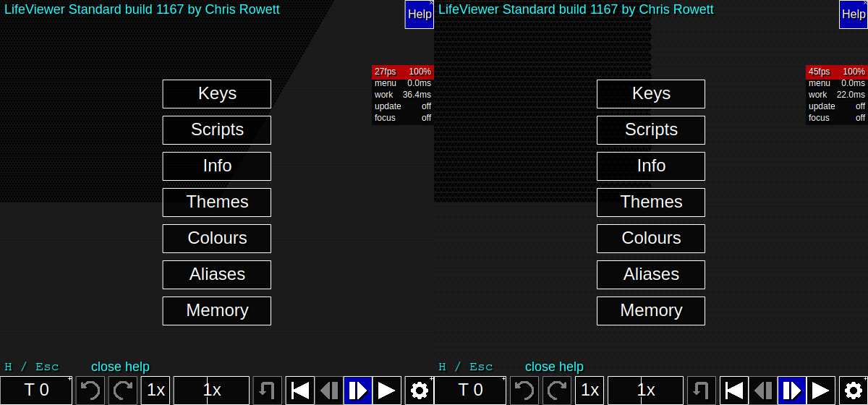
Task: Open Colours help section in left viewer
Action: pos(217,239)
